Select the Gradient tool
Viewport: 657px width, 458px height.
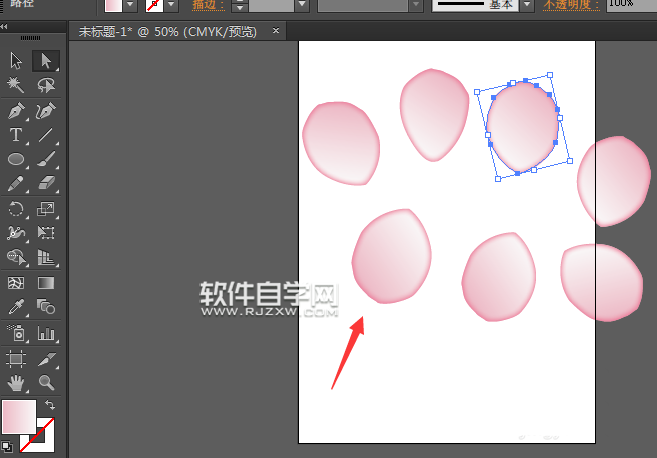[x=46, y=283]
